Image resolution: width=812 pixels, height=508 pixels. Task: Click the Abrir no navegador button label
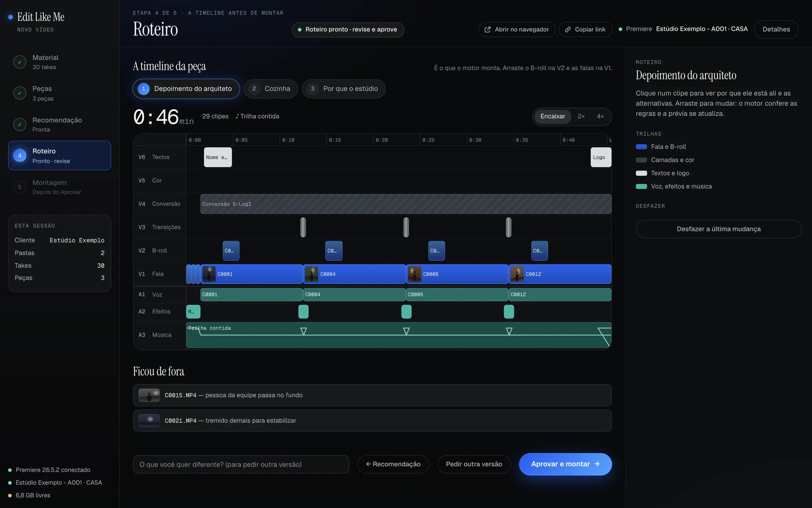click(522, 29)
